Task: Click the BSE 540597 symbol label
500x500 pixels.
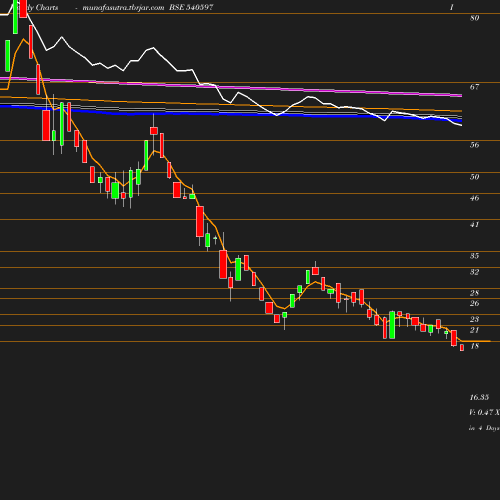Action: pyautogui.click(x=191, y=7)
